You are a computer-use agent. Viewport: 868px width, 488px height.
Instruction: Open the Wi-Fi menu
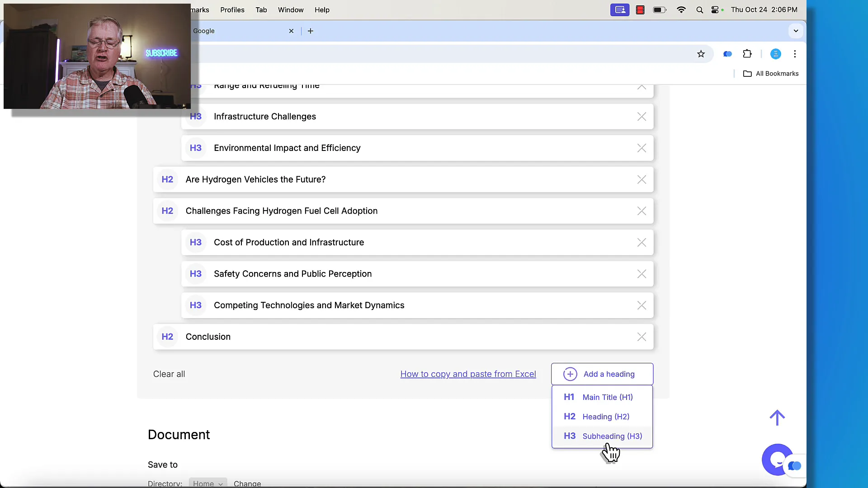point(681,10)
